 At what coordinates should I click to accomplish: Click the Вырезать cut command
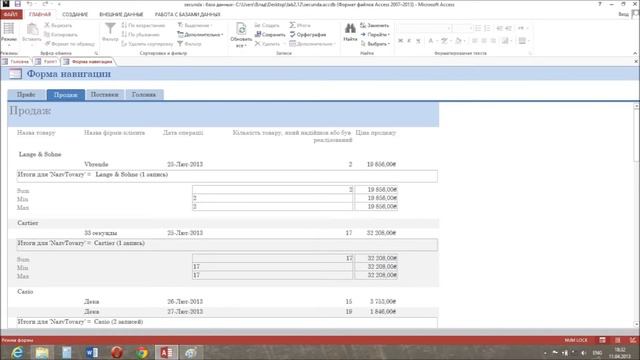58,25
